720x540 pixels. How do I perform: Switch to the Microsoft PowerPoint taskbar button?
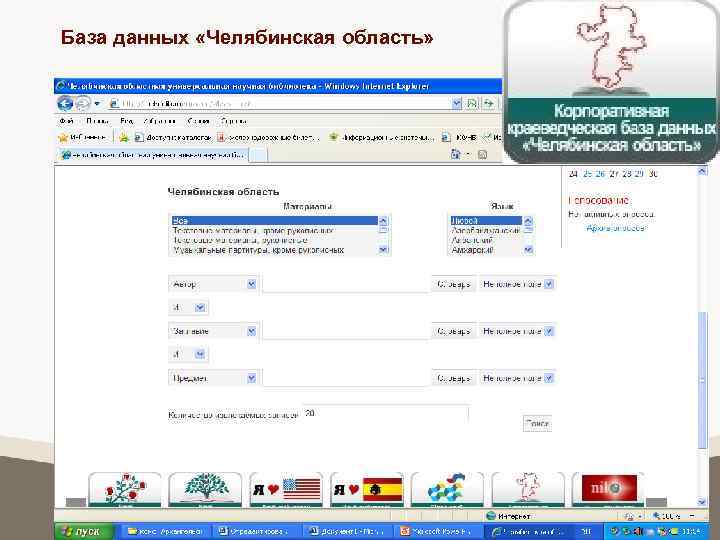coord(439,532)
